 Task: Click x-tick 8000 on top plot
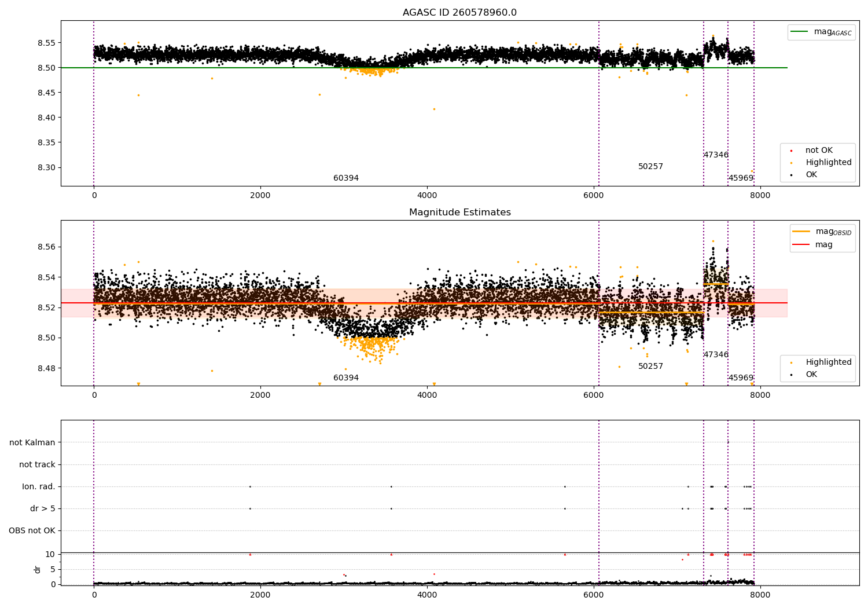(760, 196)
